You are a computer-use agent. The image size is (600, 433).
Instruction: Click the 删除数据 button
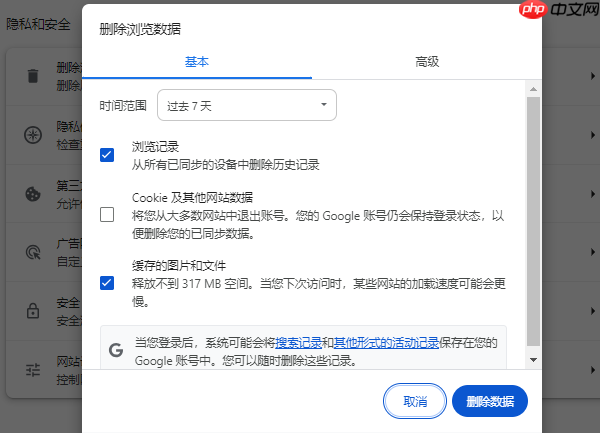(x=490, y=401)
